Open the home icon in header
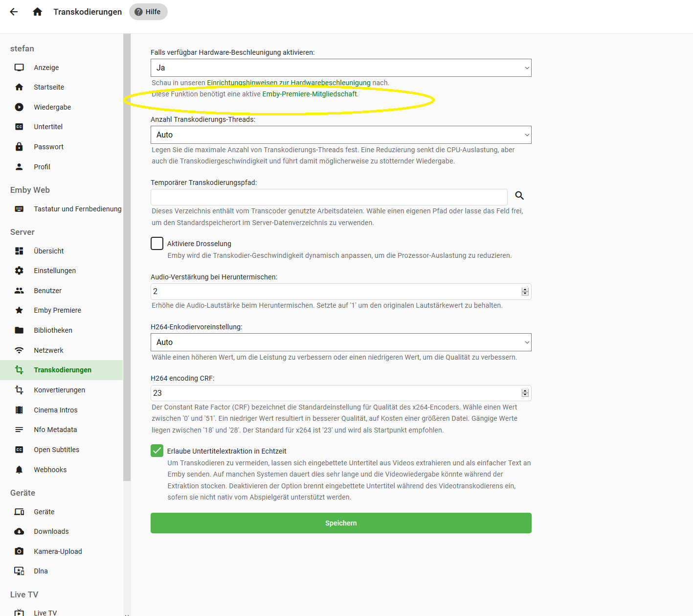The image size is (693, 616). pos(37,12)
